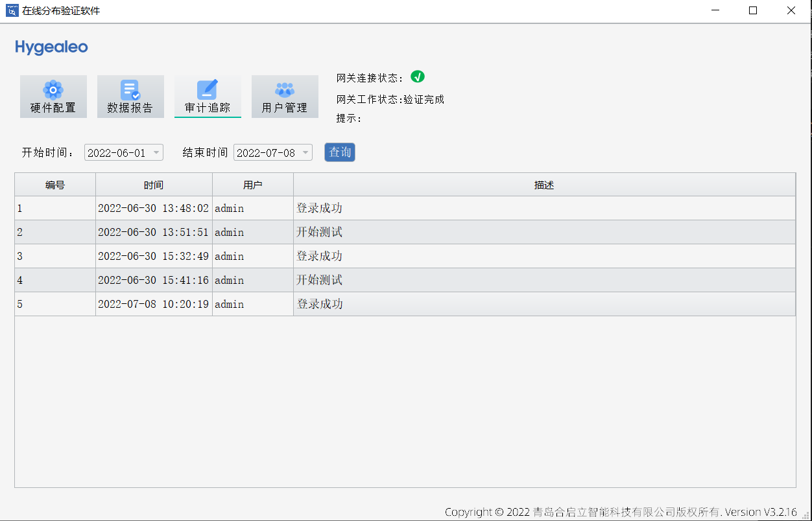Select the 15:41:16 开始测试 record
The width and height of the screenshot is (812, 521).
pyautogui.click(x=319, y=280)
